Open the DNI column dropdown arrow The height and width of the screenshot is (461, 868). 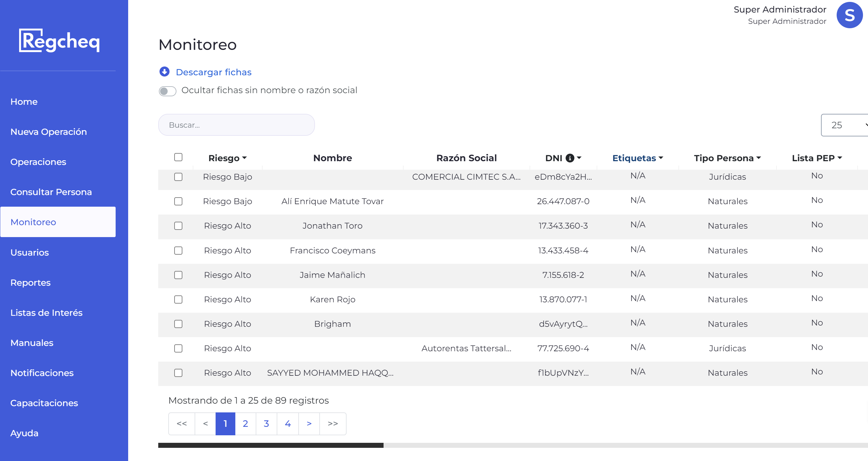coord(579,158)
